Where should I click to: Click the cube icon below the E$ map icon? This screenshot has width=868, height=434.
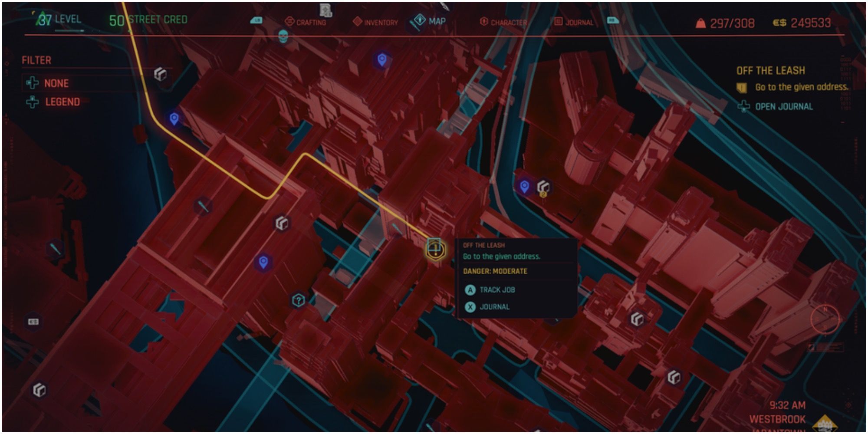click(x=39, y=390)
